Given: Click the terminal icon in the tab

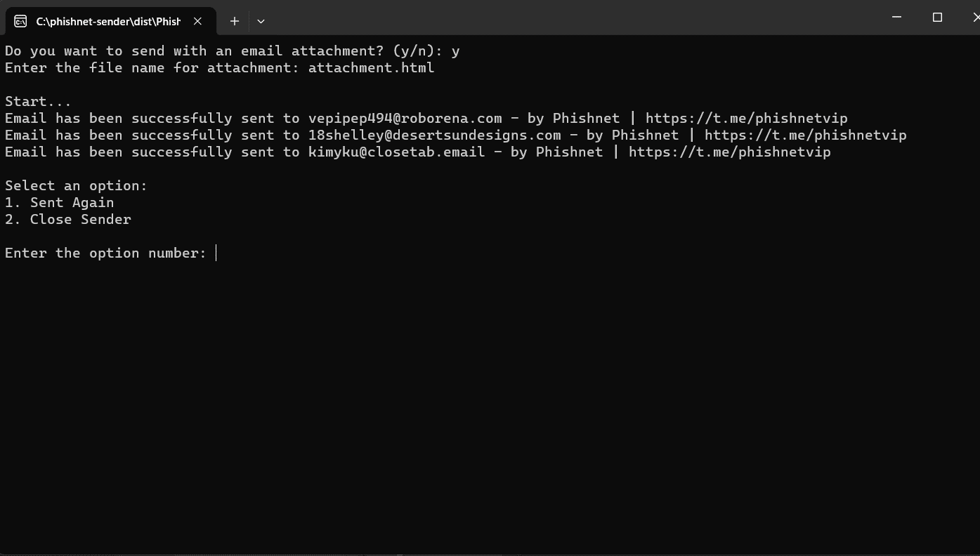Looking at the screenshot, I should pyautogui.click(x=20, y=21).
